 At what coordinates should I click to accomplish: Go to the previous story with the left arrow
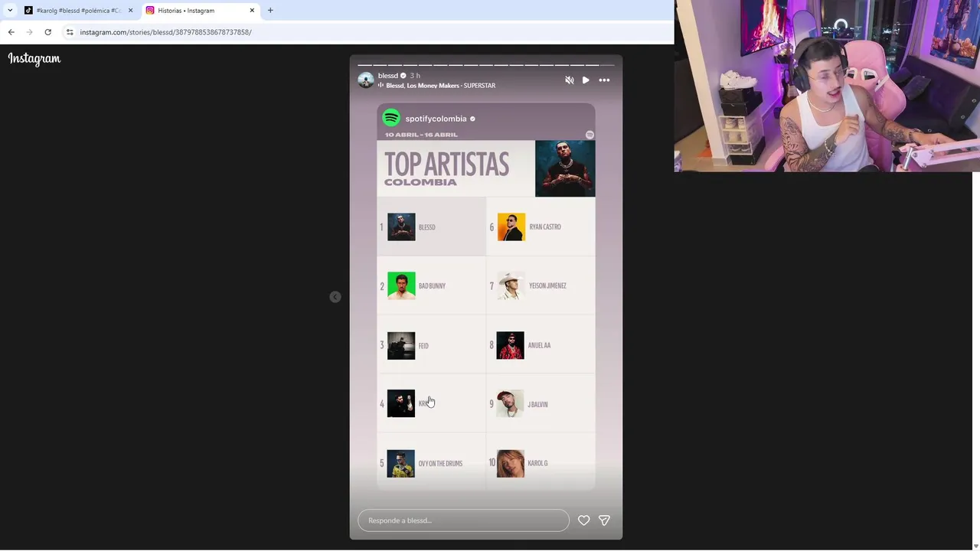[335, 297]
